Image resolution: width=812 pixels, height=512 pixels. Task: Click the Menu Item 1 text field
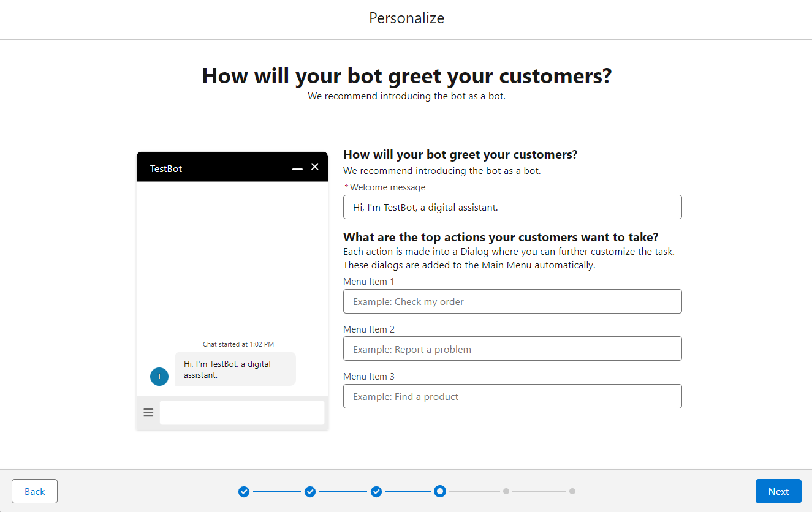[x=512, y=301]
